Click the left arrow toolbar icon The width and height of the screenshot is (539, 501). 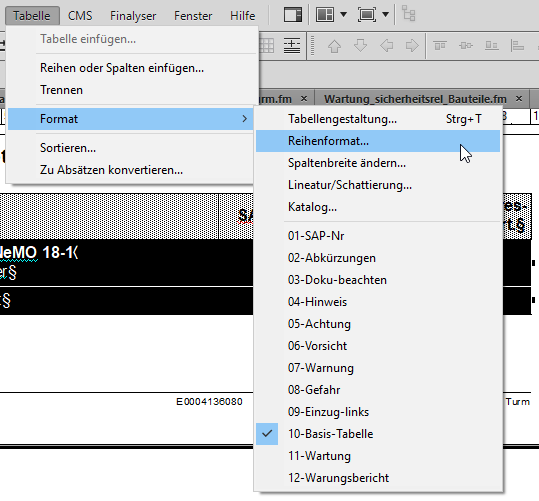coord(386,46)
